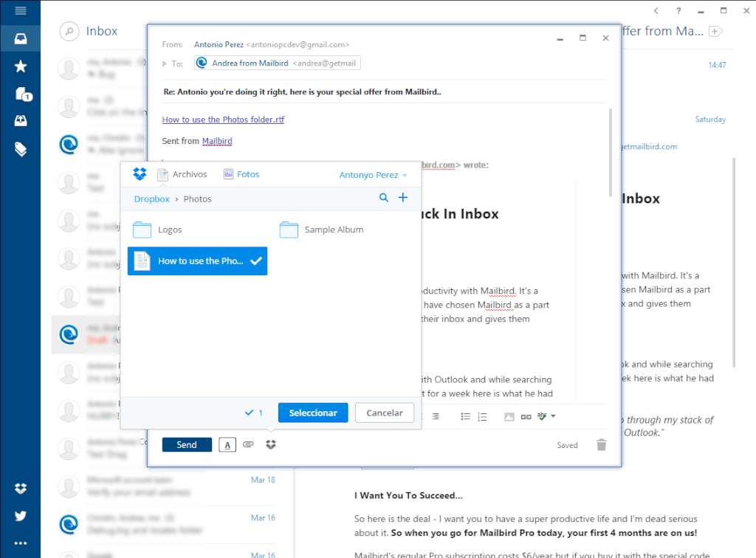The width and height of the screenshot is (756, 558).
Task: Click the email subject line field
Action: tap(384, 92)
